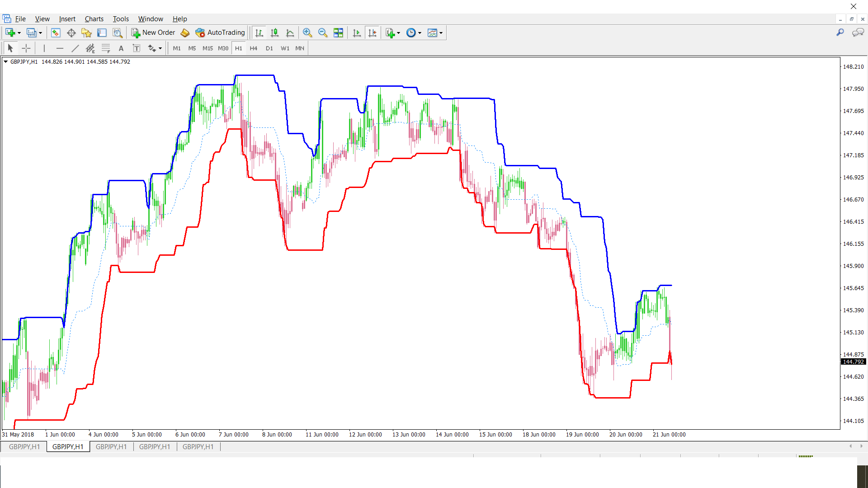Open the Templates dropdown arrow

441,33
